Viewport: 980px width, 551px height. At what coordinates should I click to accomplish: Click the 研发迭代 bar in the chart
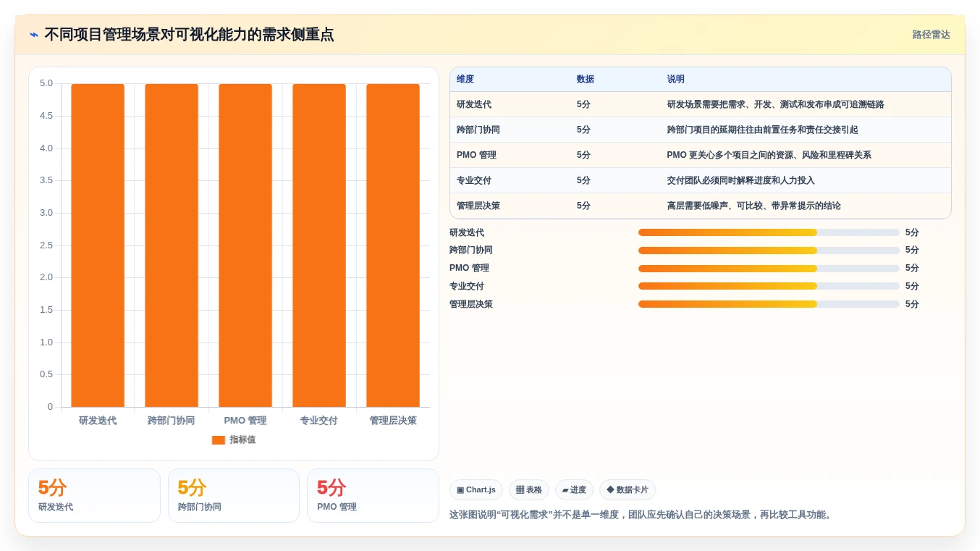(98, 245)
